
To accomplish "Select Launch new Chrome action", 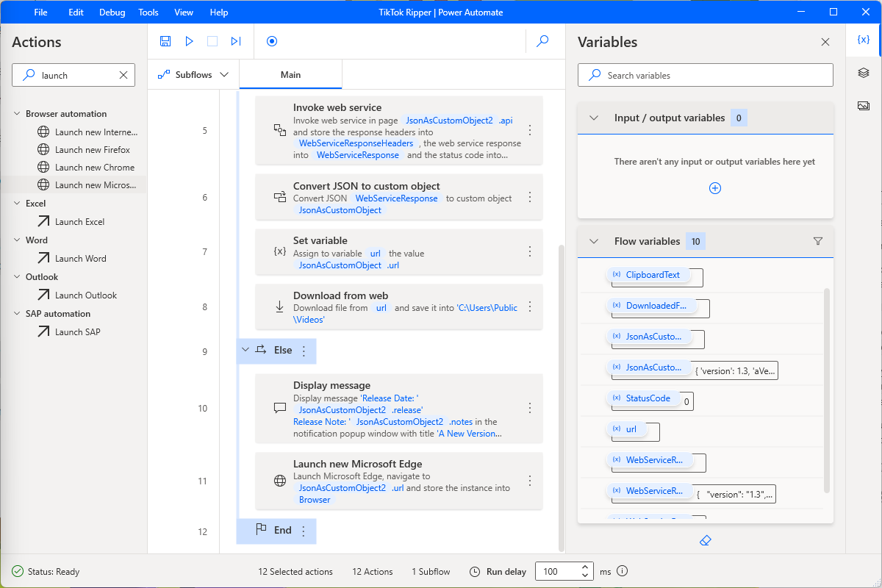I will pyautogui.click(x=95, y=168).
